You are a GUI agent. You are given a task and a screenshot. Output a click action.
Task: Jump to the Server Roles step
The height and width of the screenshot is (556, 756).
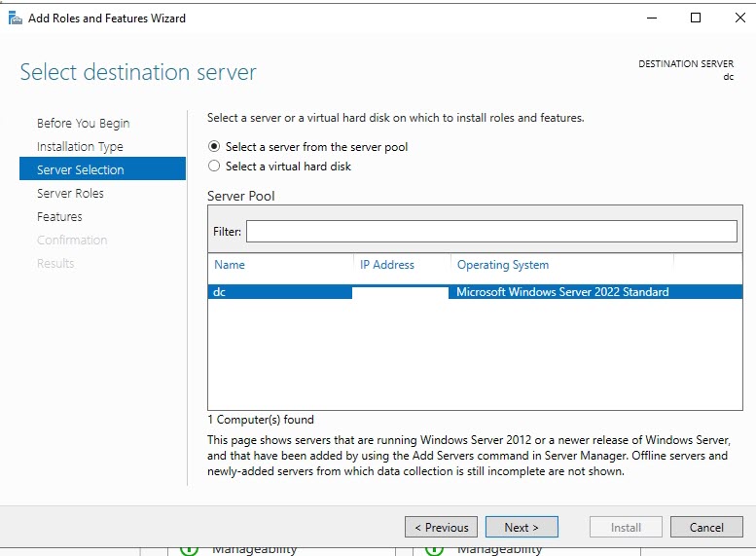coord(70,194)
